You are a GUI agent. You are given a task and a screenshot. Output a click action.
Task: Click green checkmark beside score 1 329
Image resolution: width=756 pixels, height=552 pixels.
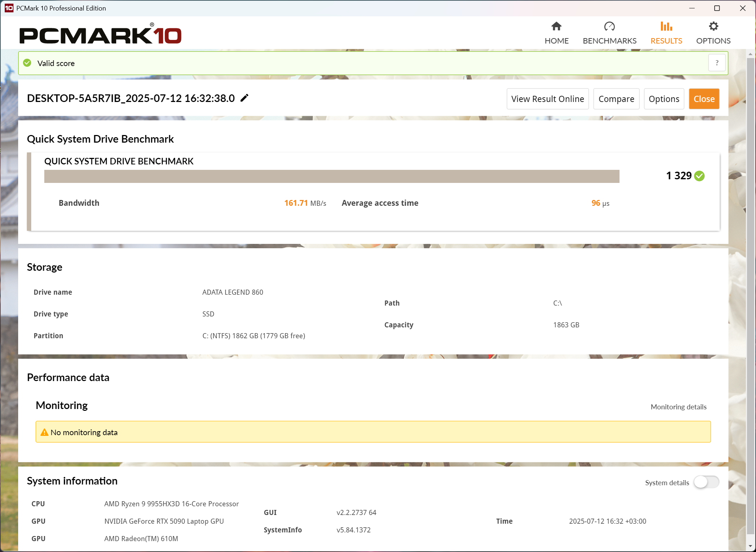coord(699,176)
